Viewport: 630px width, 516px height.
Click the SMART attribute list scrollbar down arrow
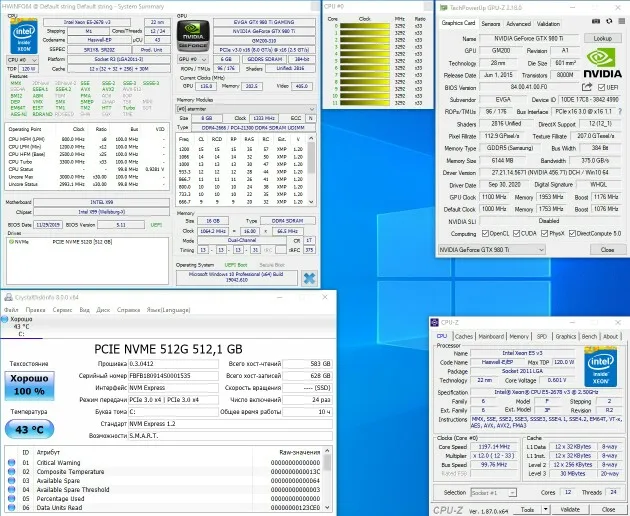pos(327,508)
